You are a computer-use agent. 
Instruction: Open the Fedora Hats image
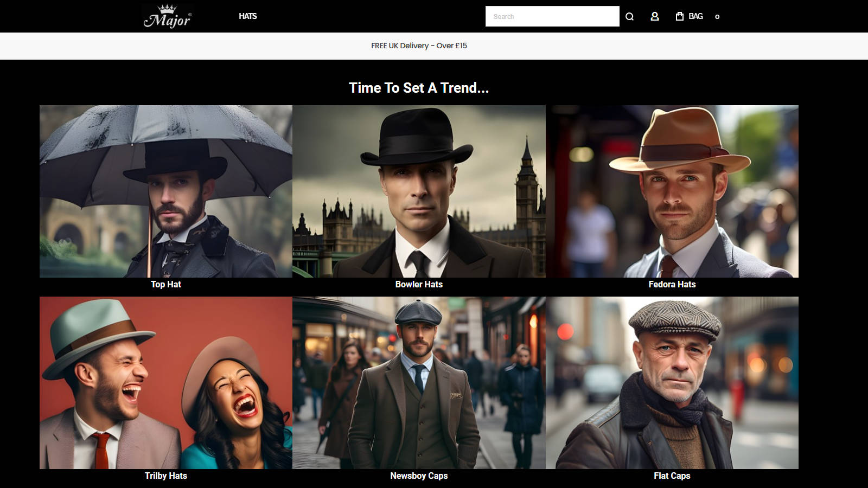click(672, 191)
